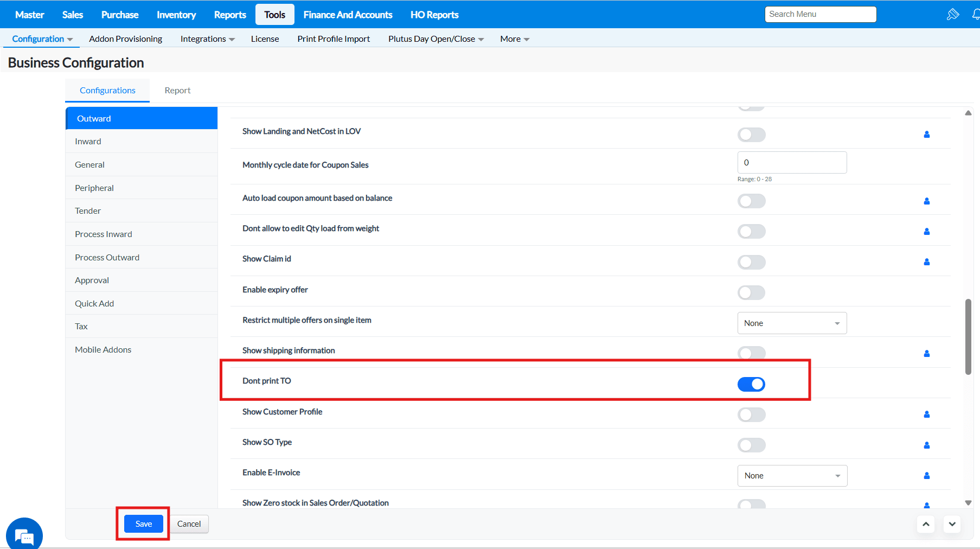Select the Process Outward category

(x=142, y=258)
